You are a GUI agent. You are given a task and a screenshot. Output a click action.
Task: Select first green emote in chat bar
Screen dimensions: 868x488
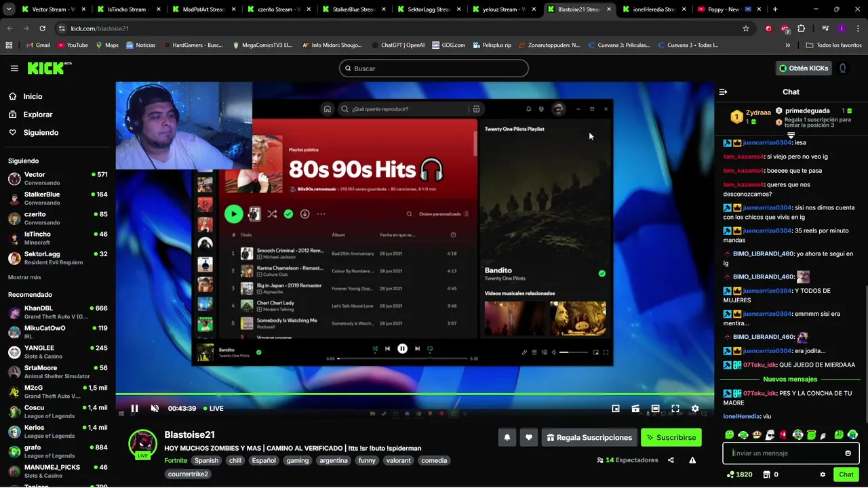pos(729,435)
